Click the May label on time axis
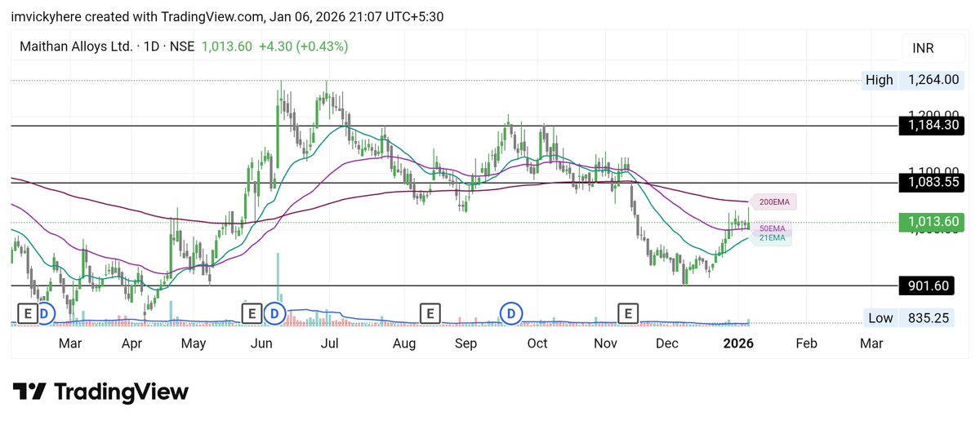Image resolution: width=980 pixels, height=425 pixels. tap(194, 343)
